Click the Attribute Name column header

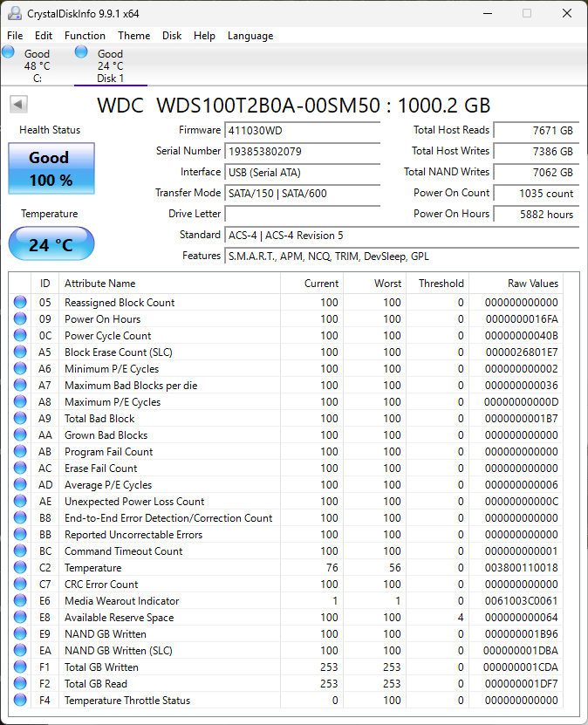(x=169, y=283)
